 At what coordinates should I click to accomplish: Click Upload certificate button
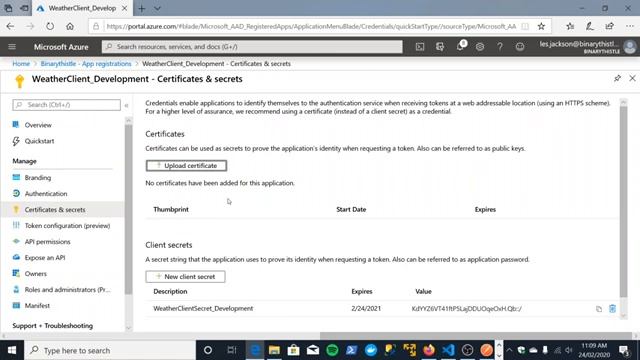pyautogui.click(x=186, y=166)
